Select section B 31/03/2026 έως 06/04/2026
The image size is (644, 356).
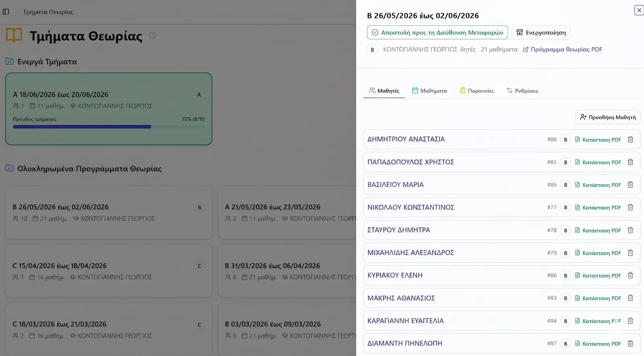(287, 271)
